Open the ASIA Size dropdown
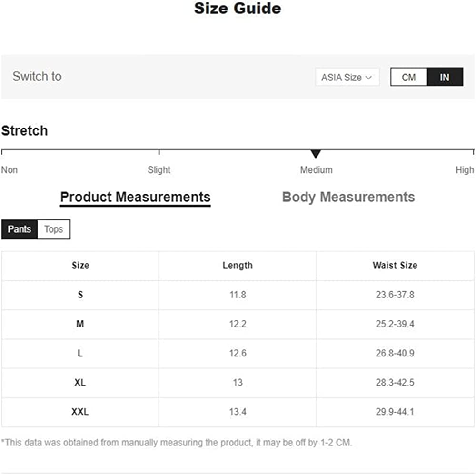476x475 pixels. coord(347,77)
